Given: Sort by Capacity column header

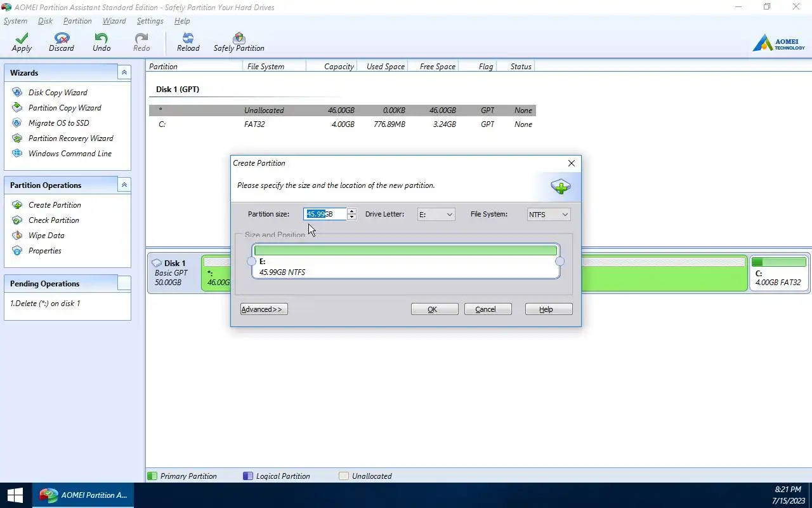Looking at the screenshot, I should coord(331,66).
